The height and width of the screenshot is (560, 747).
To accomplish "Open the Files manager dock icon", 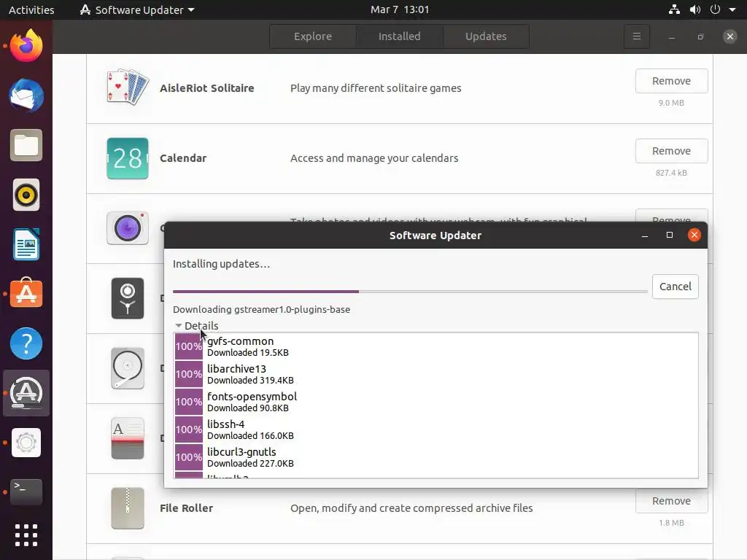I will 26,145.
